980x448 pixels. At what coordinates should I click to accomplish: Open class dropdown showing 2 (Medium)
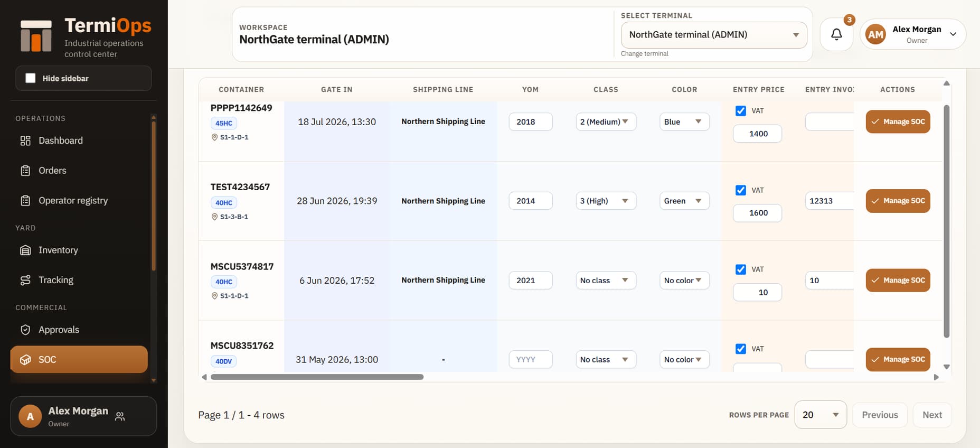(606, 122)
